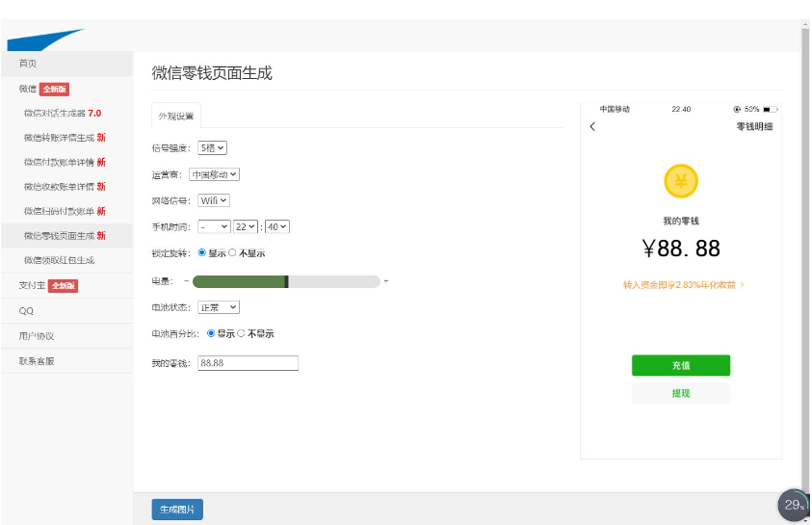
Task: Click the minus icon beside battery slider
Action: pos(187,281)
